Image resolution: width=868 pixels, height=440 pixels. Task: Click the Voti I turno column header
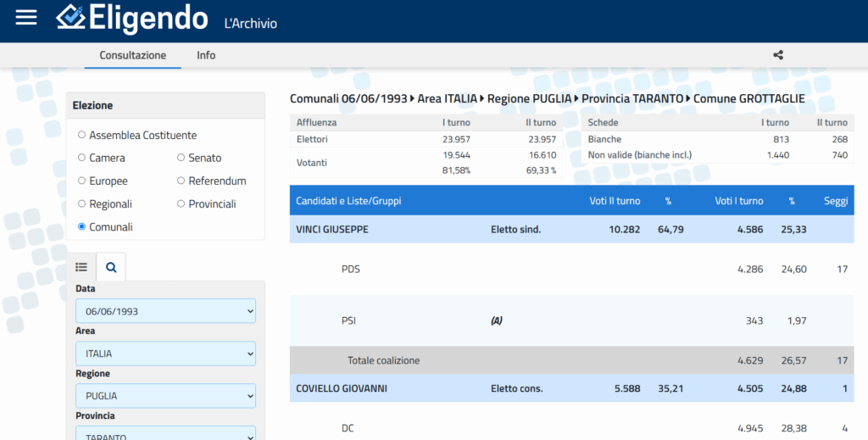tap(739, 201)
